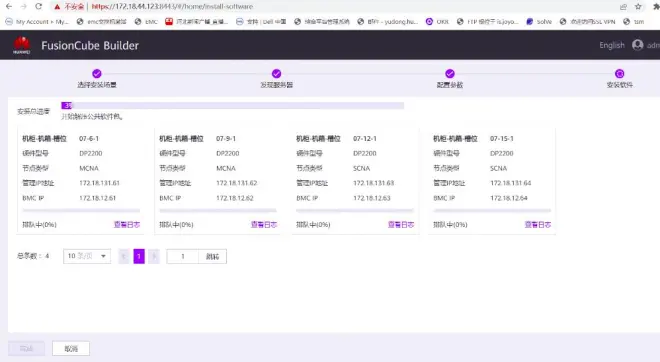Click the overall install progress bar
Viewport: 660px width, 362px height.
233,105
